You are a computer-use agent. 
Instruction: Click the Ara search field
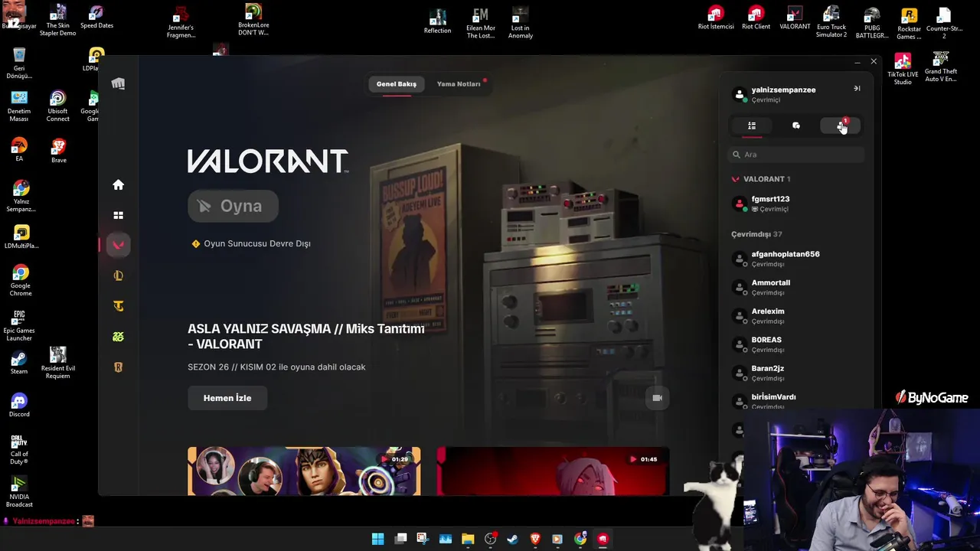click(x=796, y=155)
